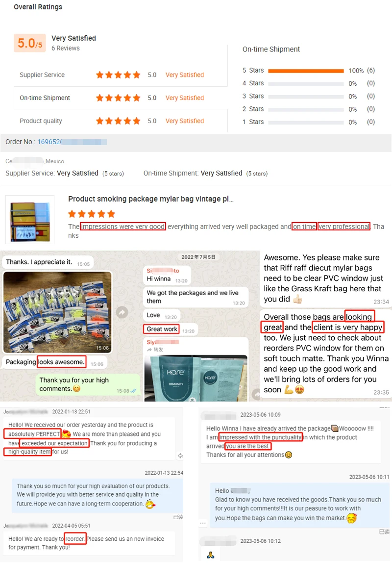Click the three dots next to the Hello reply
392x581 pixels.
pos(203,523)
